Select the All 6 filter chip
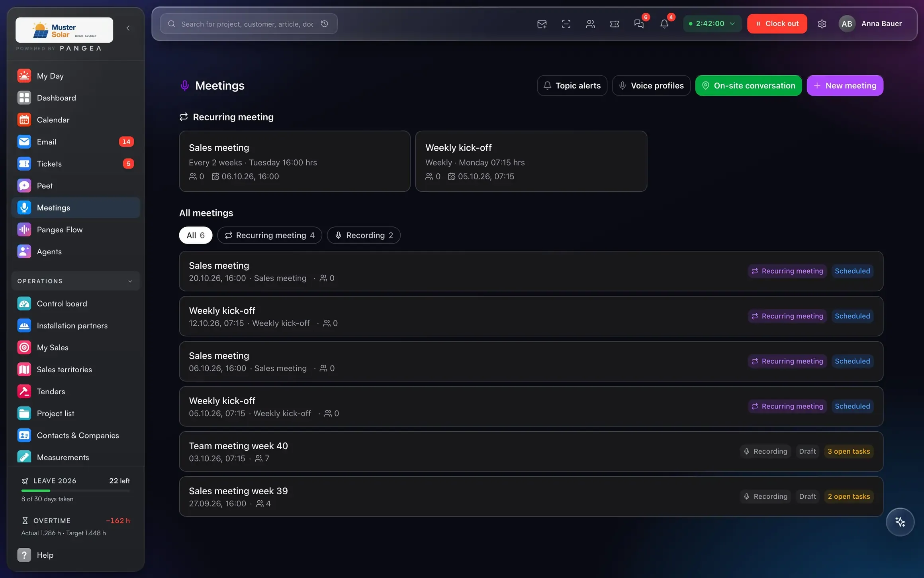Screen dimensions: 924x578 (196, 235)
